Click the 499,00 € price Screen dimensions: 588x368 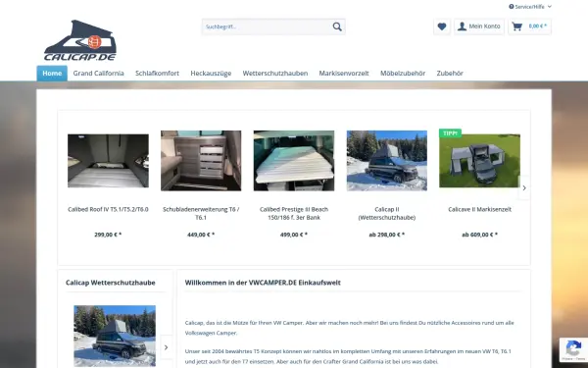[294, 235]
